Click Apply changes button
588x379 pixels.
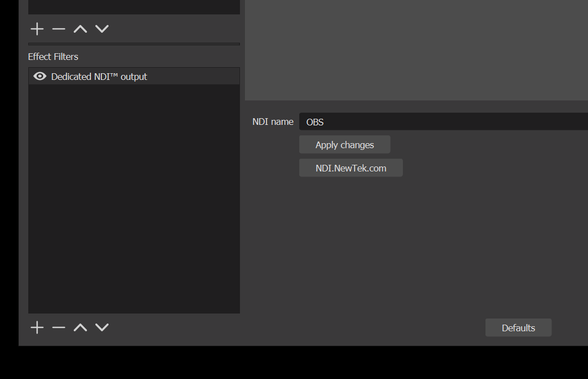point(345,145)
